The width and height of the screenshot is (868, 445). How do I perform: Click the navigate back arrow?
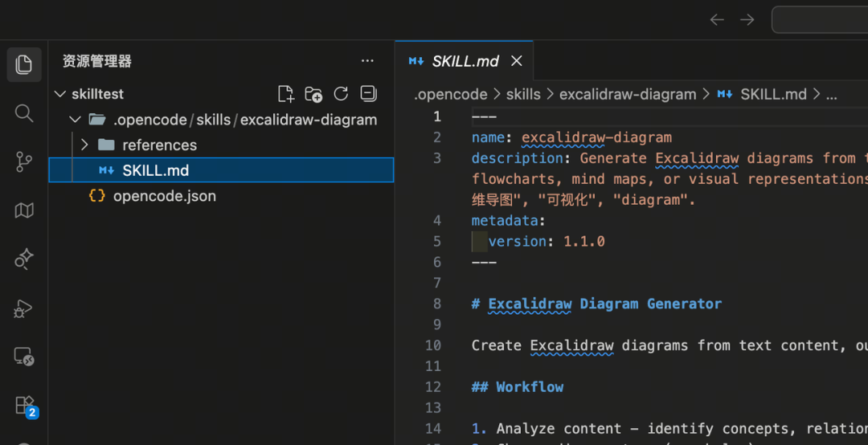[717, 19]
